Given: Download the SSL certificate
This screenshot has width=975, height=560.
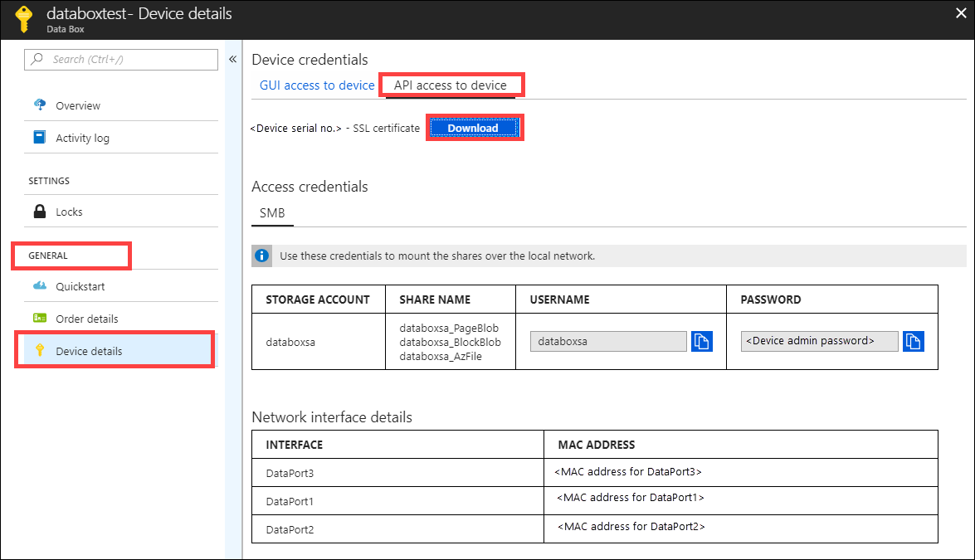Looking at the screenshot, I should point(474,127).
